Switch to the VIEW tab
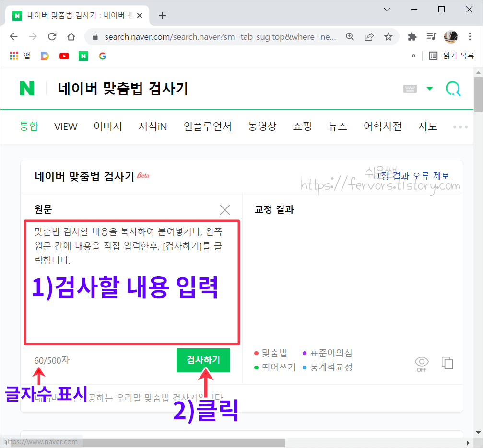 coord(66,126)
